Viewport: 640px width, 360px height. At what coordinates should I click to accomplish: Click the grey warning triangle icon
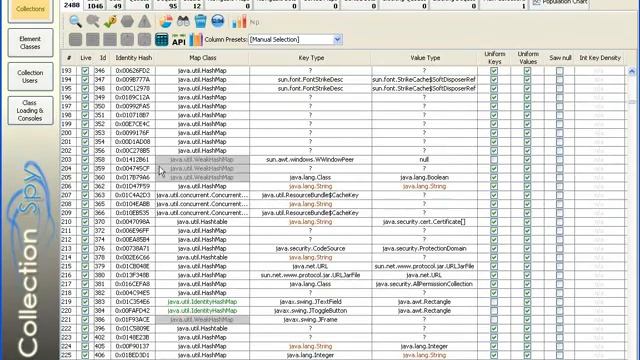pos(144,21)
